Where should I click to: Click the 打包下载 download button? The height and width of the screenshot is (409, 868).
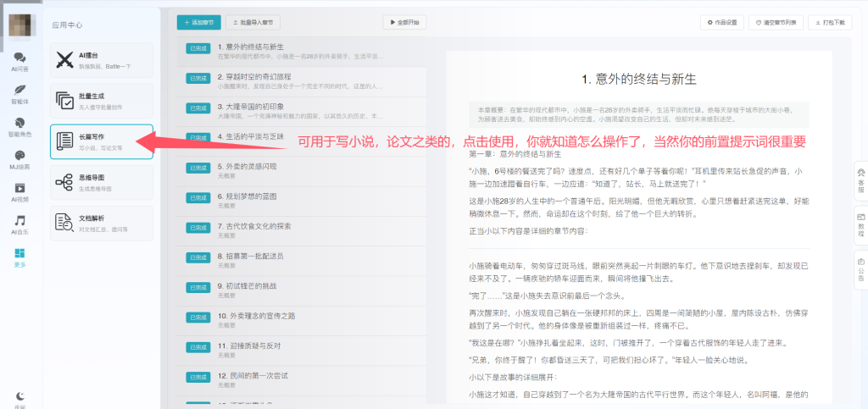pyautogui.click(x=829, y=22)
